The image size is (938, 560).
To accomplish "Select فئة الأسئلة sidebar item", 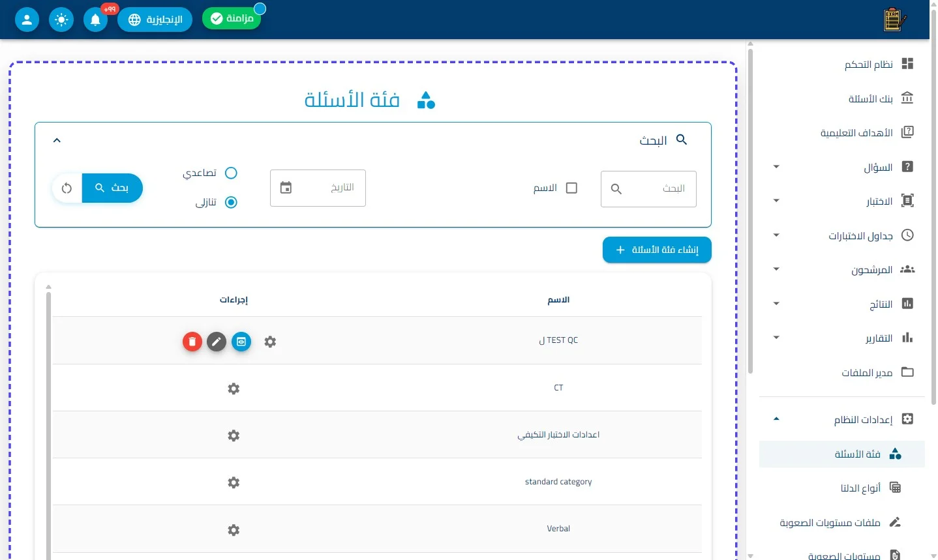I will 842,454.
